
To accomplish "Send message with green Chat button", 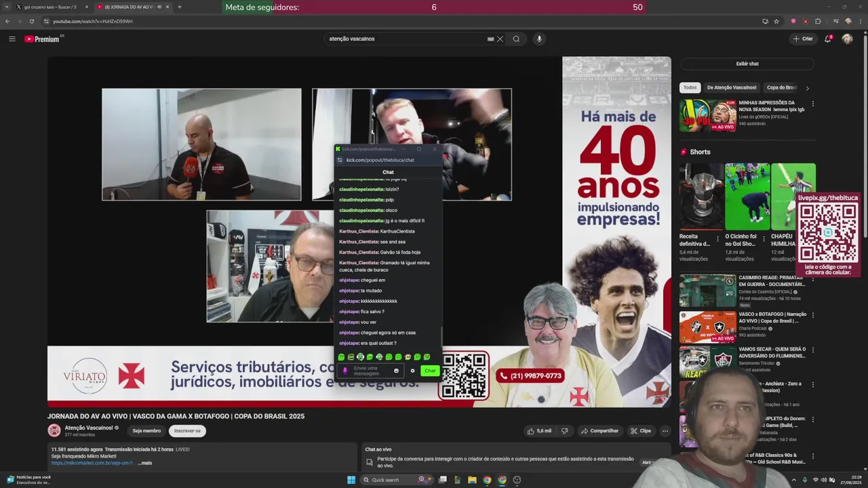I will (x=430, y=371).
